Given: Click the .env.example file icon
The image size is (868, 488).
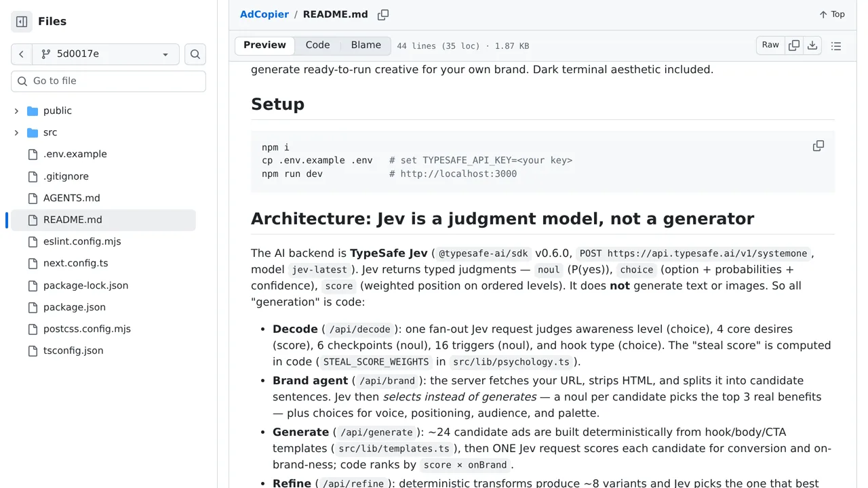Looking at the screenshot, I should pos(33,155).
